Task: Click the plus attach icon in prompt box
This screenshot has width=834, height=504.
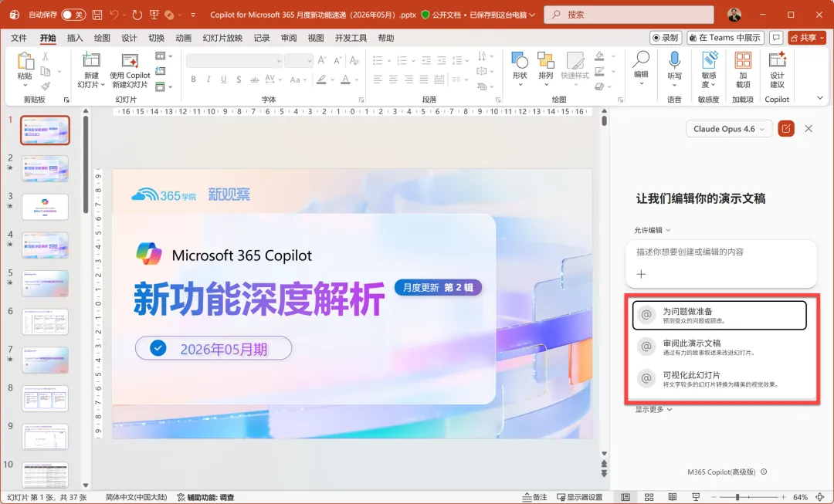Action: pyautogui.click(x=642, y=274)
